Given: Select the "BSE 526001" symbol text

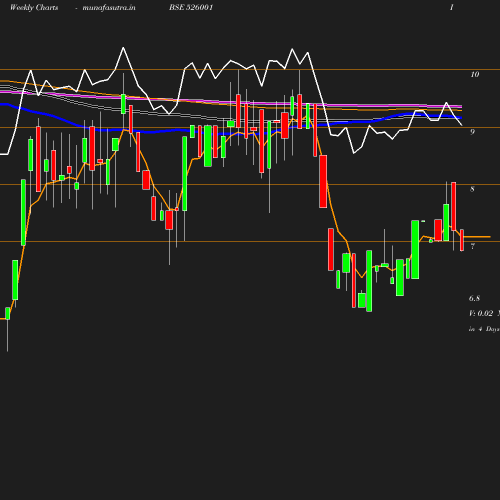Looking at the screenshot, I should (x=191, y=7).
